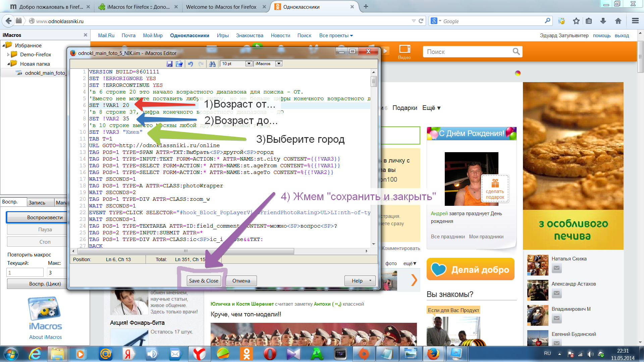Click the Start button on Windows taskbar

pos(11,354)
